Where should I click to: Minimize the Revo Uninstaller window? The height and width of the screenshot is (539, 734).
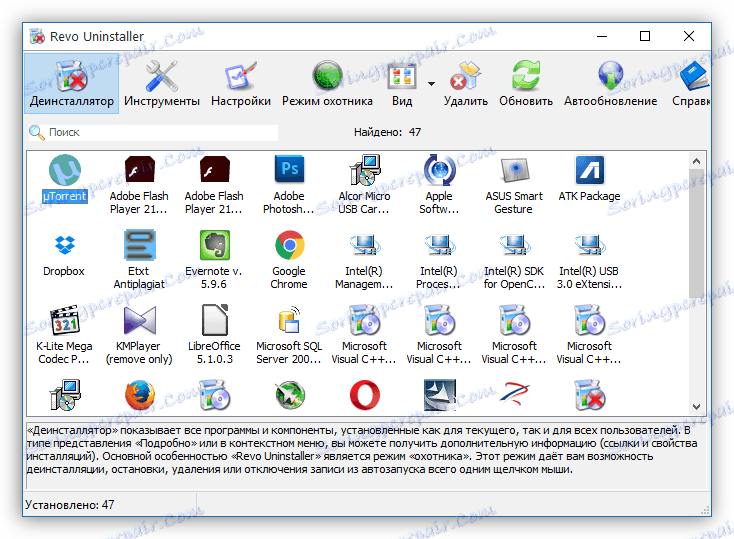602,36
